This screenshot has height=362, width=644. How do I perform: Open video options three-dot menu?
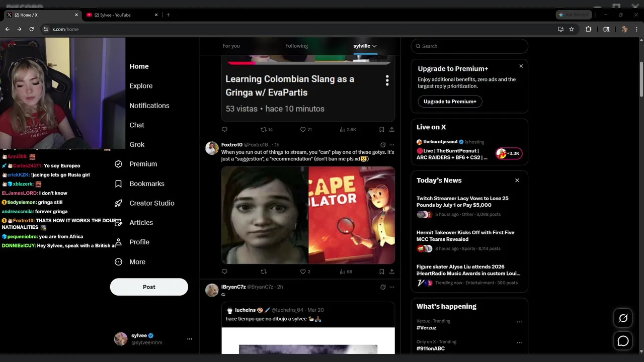pos(387,80)
